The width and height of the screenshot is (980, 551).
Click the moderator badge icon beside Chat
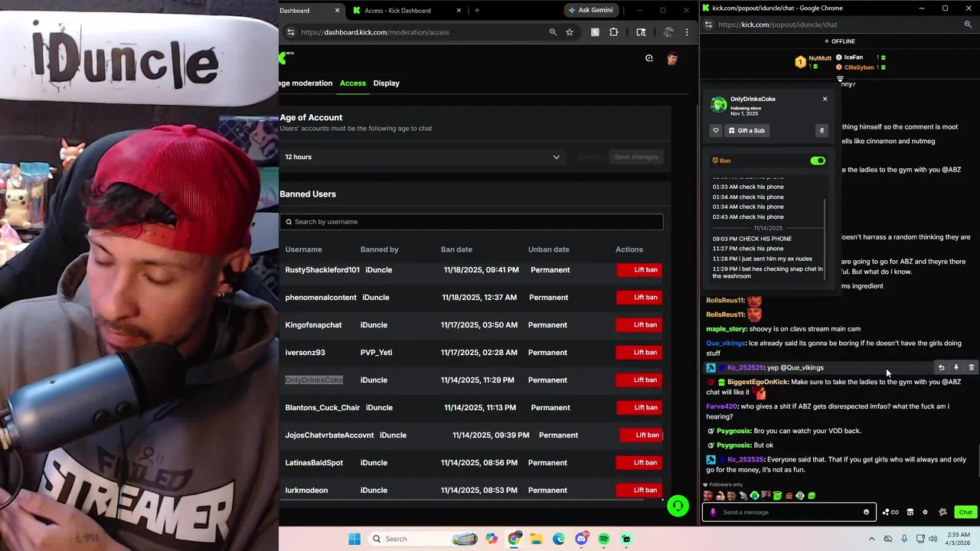pyautogui.click(x=942, y=512)
